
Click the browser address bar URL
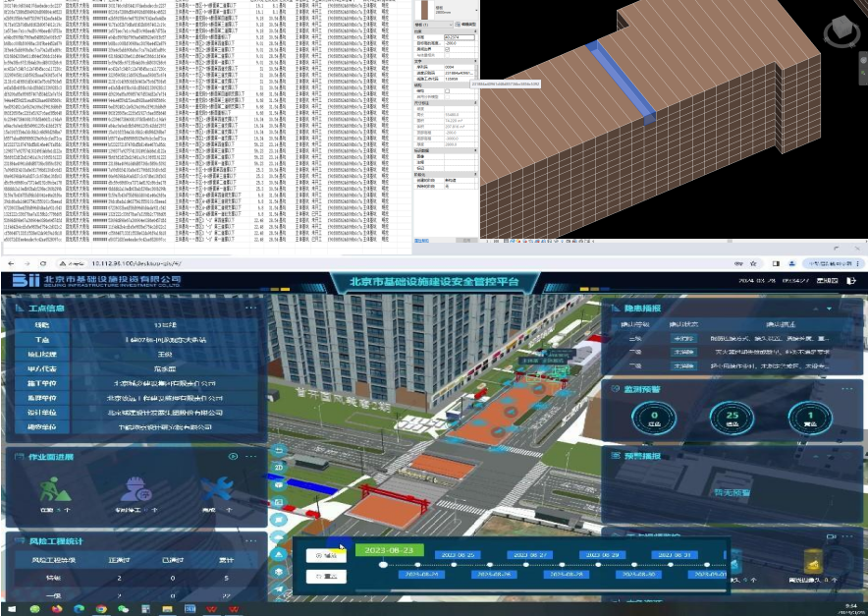[136, 263]
